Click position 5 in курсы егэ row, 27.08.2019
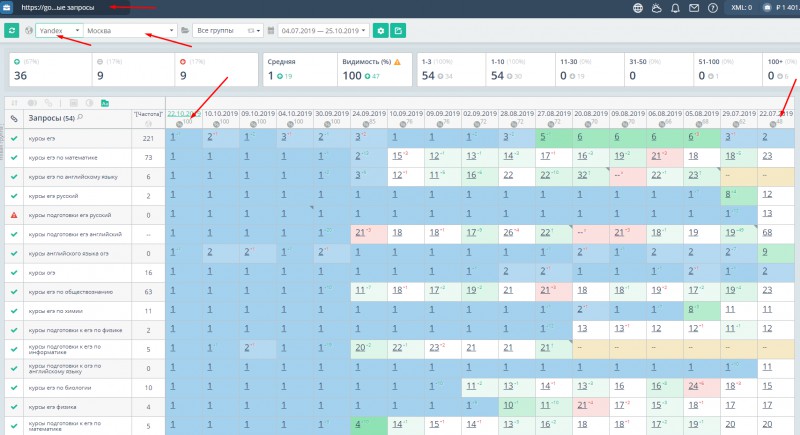800x435 pixels. [x=543, y=137]
